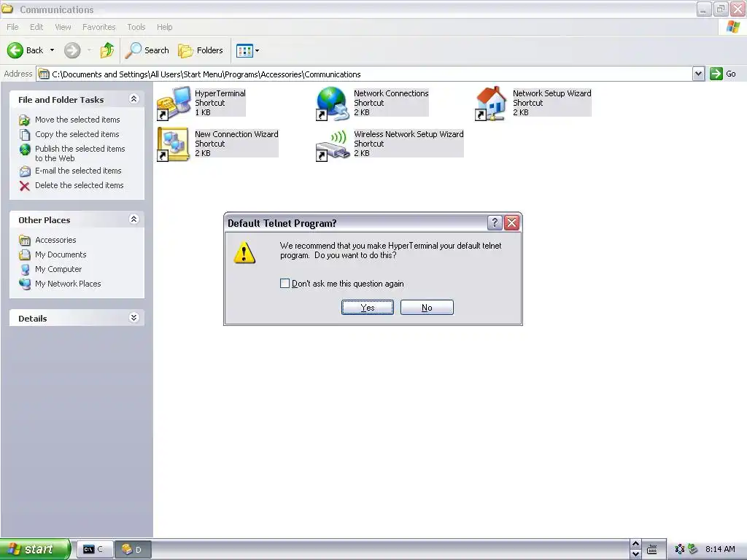Image resolution: width=747 pixels, height=560 pixels.
Task: Check Don't ask me this question again
Action: pos(285,284)
